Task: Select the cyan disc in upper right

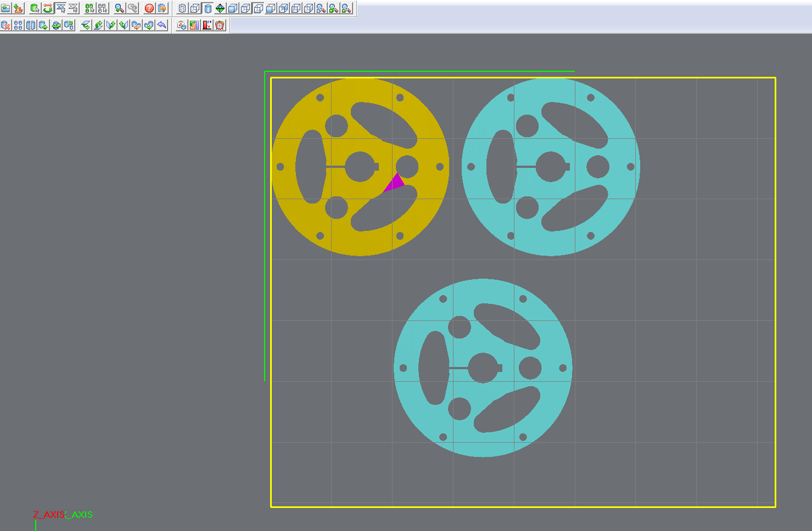Action: [x=620, y=208]
